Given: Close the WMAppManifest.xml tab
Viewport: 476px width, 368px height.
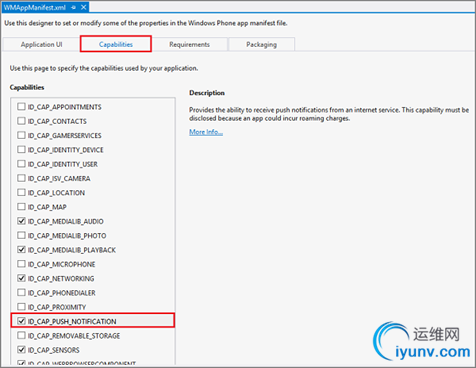Looking at the screenshot, I should (84, 7).
